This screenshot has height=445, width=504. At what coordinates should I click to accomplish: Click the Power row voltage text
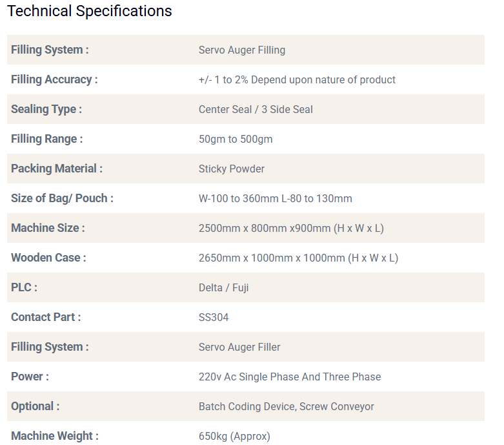[289, 377]
